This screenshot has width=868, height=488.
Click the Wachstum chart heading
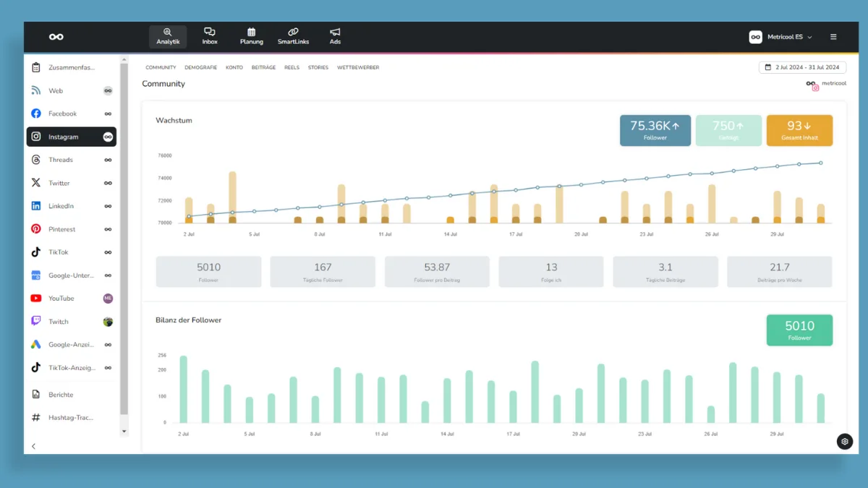pyautogui.click(x=174, y=120)
